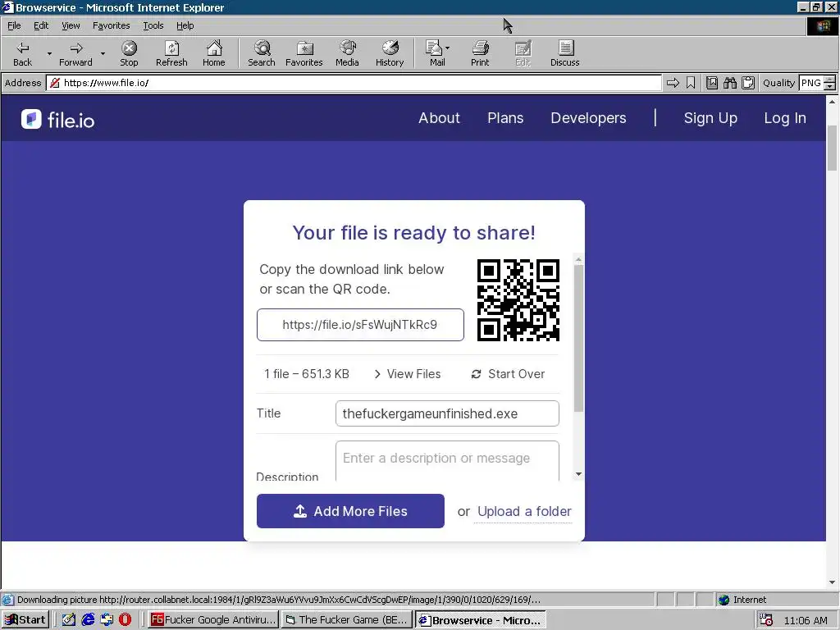The height and width of the screenshot is (630, 840).
Task: Click the binoculars find icon
Action: tap(729, 83)
